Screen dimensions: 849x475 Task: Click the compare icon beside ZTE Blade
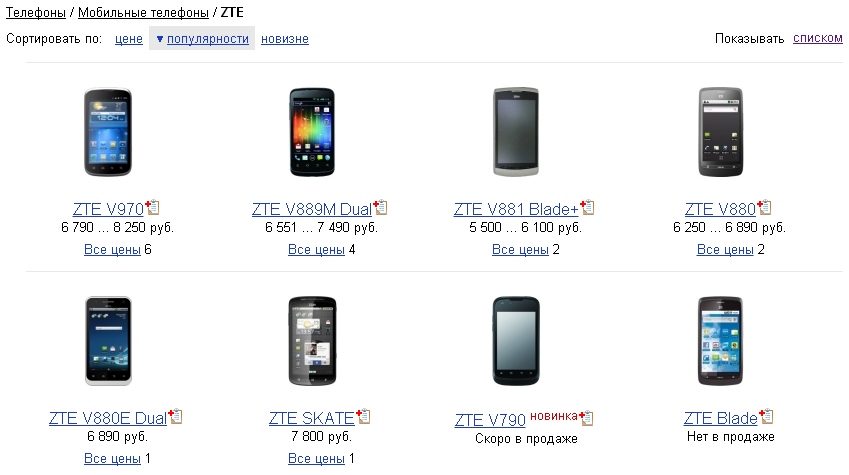[766, 416]
